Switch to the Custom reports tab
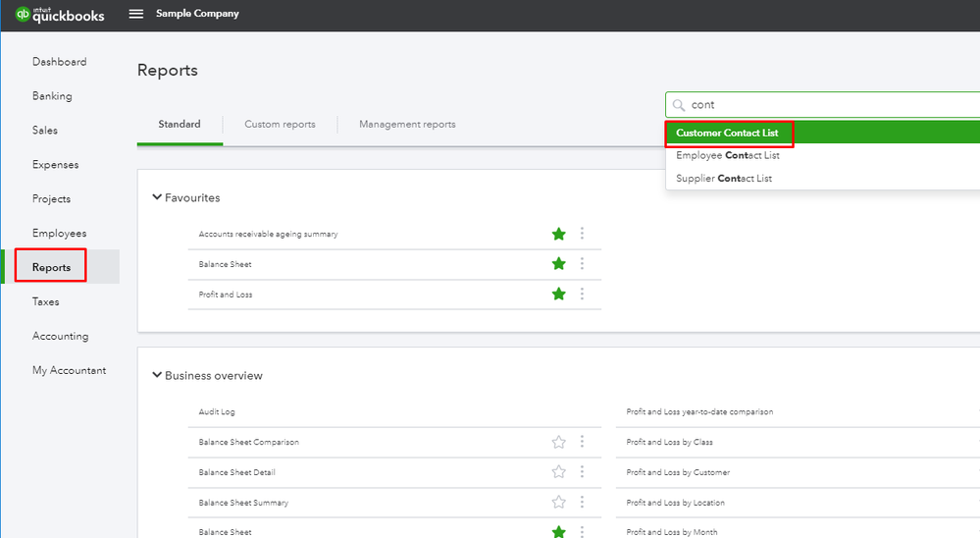Image resolution: width=980 pixels, height=538 pixels. click(280, 125)
